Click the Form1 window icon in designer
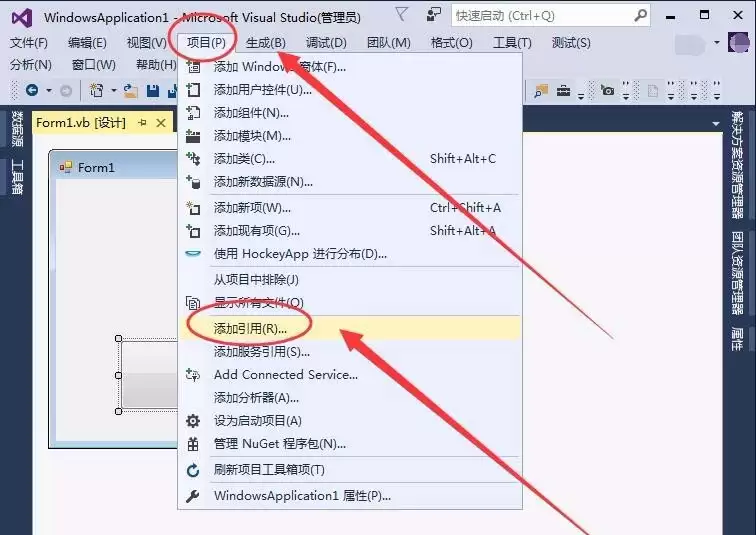This screenshot has width=756, height=535. [66, 167]
